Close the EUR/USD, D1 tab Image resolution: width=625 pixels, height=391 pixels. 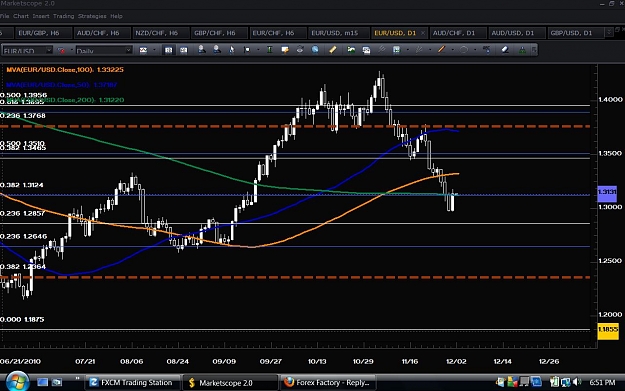pos(423,33)
